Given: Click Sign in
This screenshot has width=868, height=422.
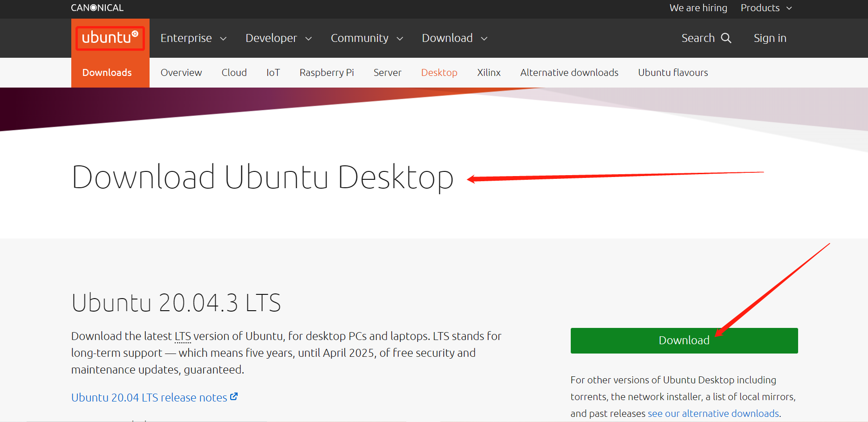Looking at the screenshot, I should [x=770, y=38].
